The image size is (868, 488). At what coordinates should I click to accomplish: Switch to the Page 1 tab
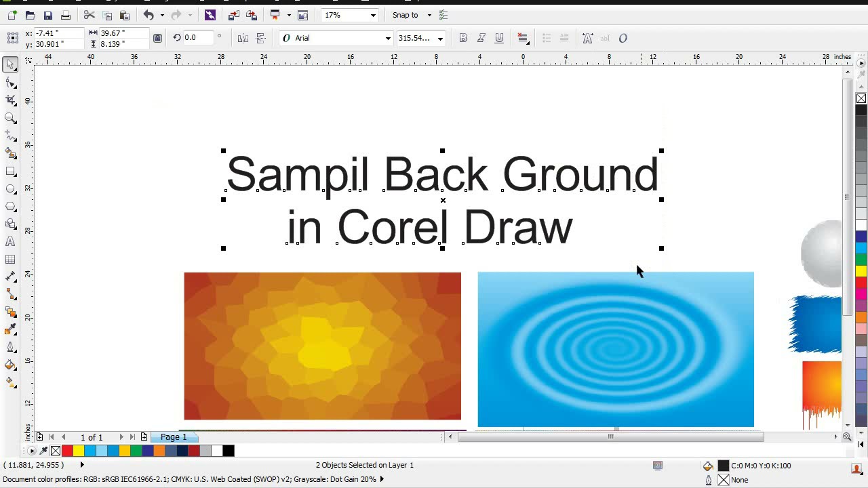[174, 437]
